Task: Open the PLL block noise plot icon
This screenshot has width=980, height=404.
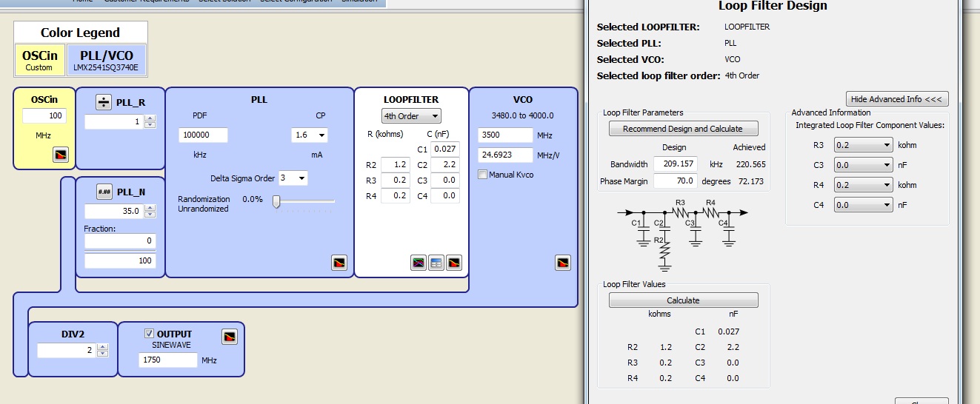Action: pos(339,263)
